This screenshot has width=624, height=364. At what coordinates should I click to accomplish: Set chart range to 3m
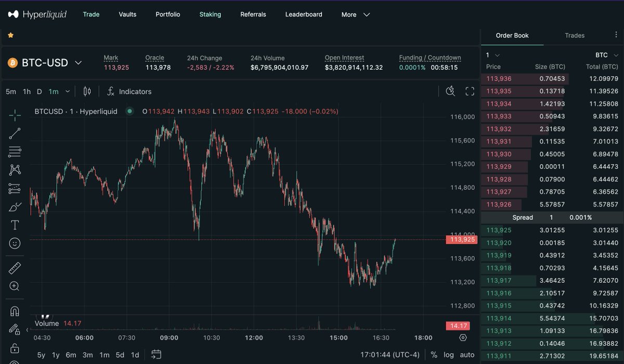tap(87, 355)
